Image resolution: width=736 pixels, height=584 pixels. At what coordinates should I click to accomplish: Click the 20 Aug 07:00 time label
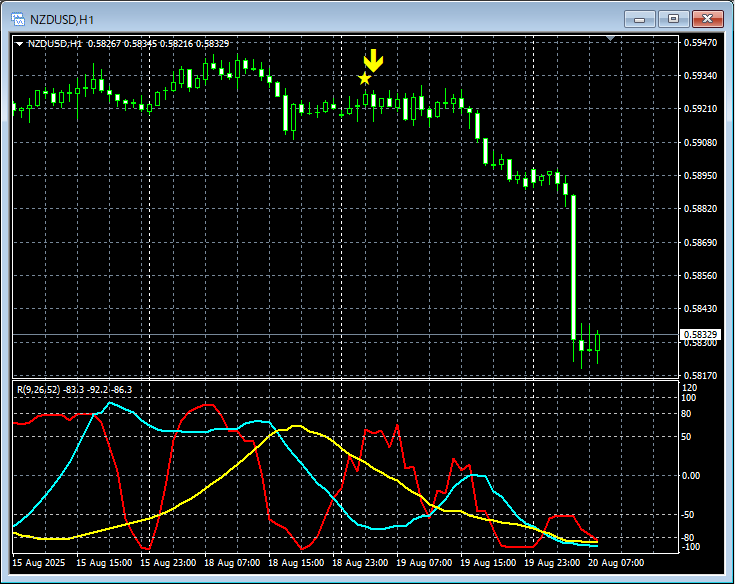point(616,562)
